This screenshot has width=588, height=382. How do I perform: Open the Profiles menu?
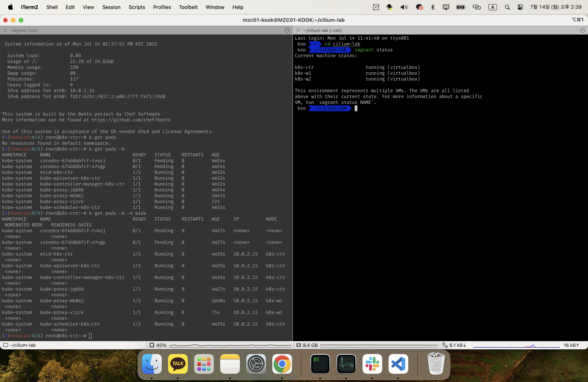(x=162, y=7)
